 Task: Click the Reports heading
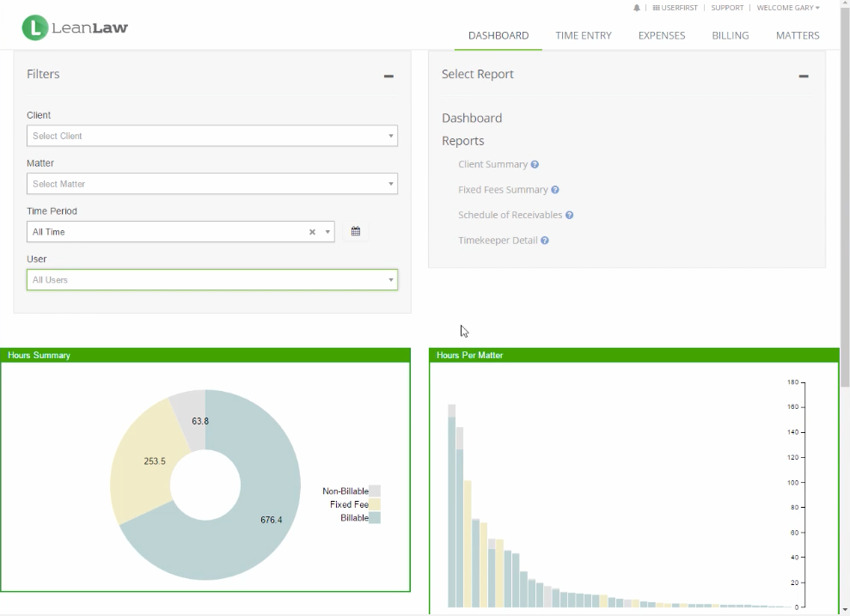coord(463,141)
